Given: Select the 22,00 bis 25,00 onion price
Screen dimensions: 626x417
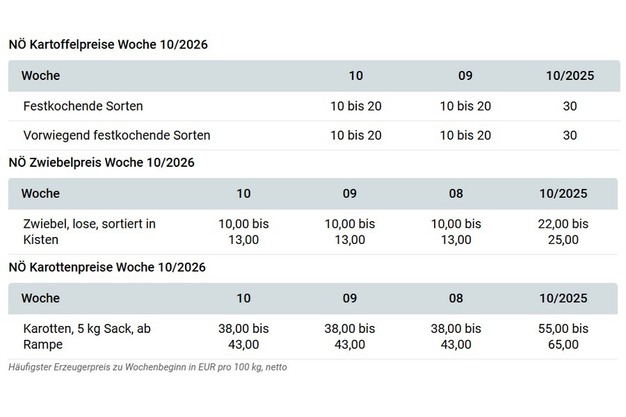Looking at the screenshot, I should click(563, 232).
